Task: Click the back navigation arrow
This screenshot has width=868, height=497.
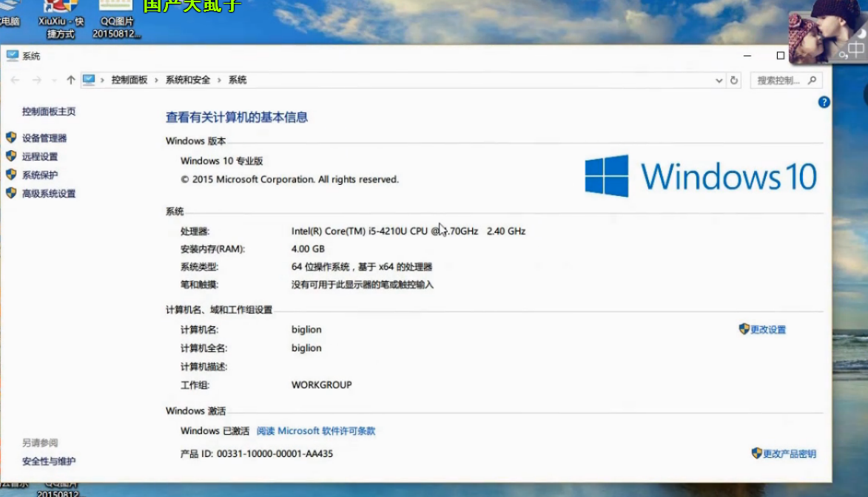Action: 15,80
